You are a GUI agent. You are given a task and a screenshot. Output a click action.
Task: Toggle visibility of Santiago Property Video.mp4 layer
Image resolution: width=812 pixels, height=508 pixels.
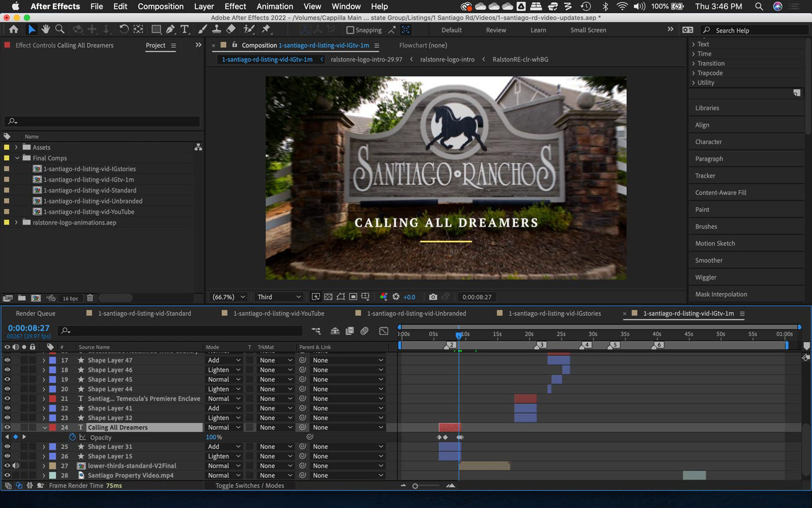point(7,475)
